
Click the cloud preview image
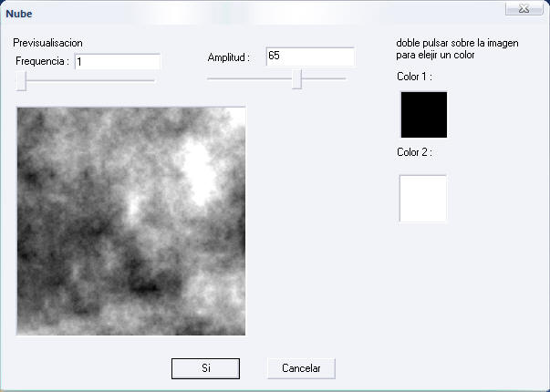(x=130, y=222)
